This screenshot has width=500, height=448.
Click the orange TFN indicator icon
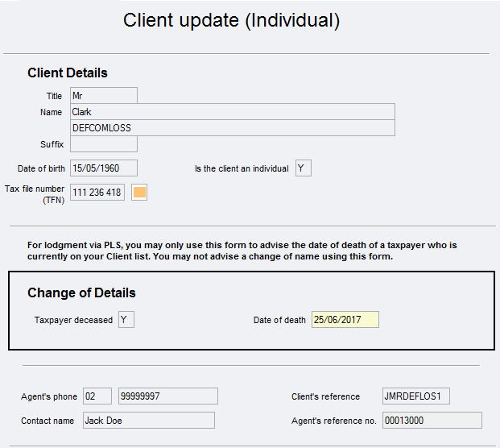pos(139,193)
